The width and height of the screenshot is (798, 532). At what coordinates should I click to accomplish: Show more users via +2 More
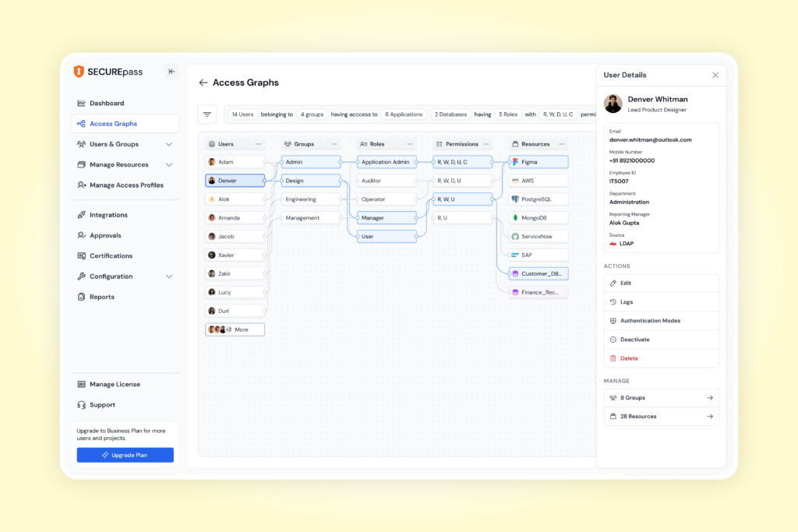coord(235,329)
